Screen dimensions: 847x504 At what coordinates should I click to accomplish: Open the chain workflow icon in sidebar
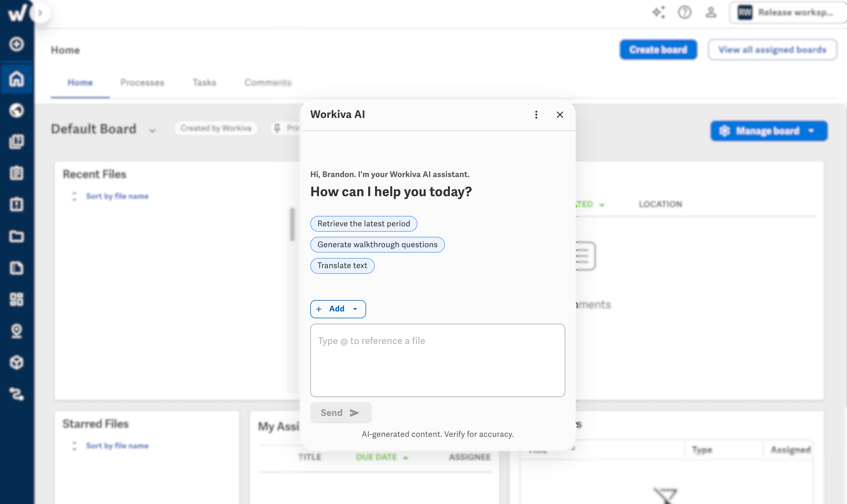[x=16, y=394]
